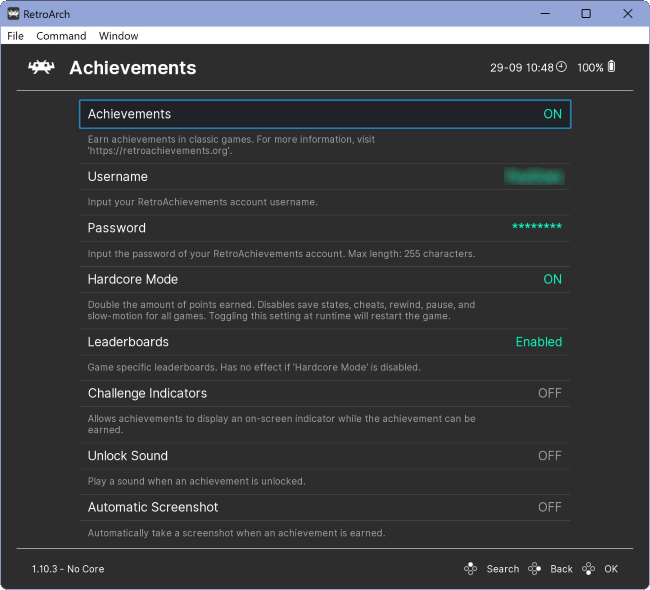Open the File menu
The image size is (650, 590).
coord(15,36)
